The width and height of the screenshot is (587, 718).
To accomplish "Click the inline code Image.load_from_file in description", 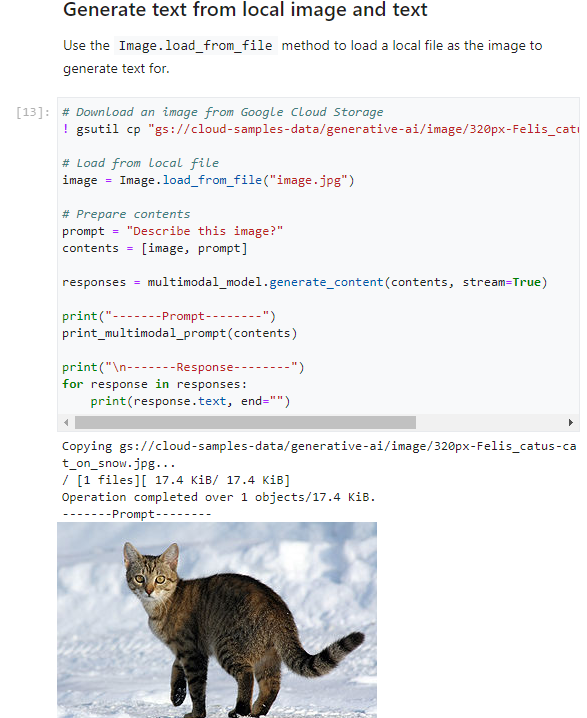I will pos(196,46).
